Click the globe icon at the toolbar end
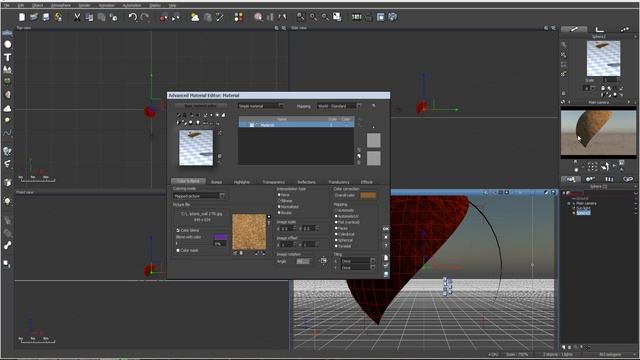 pyautogui.click(x=393, y=17)
